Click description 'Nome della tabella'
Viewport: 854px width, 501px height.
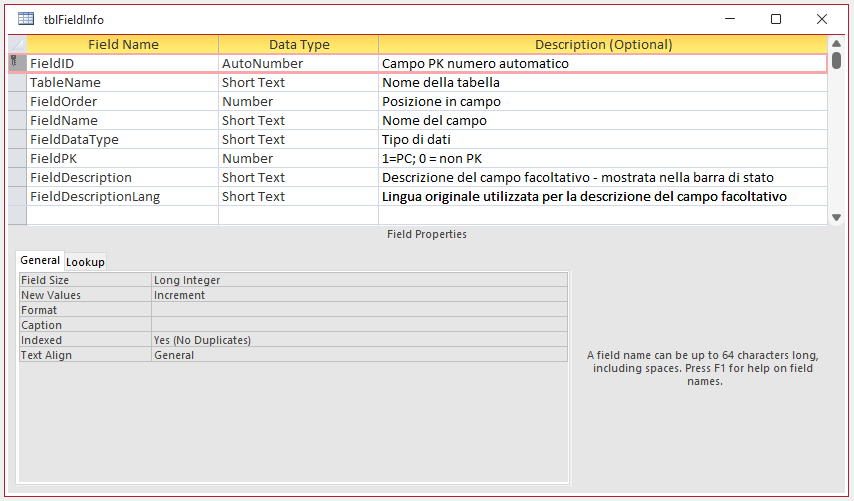(x=603, y=83)
